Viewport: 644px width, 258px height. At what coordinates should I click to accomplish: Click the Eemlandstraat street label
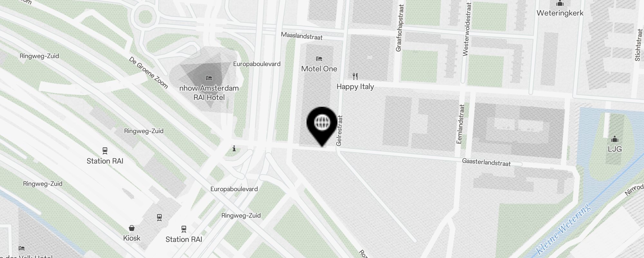pyautogui.click(x=460, y=124)
